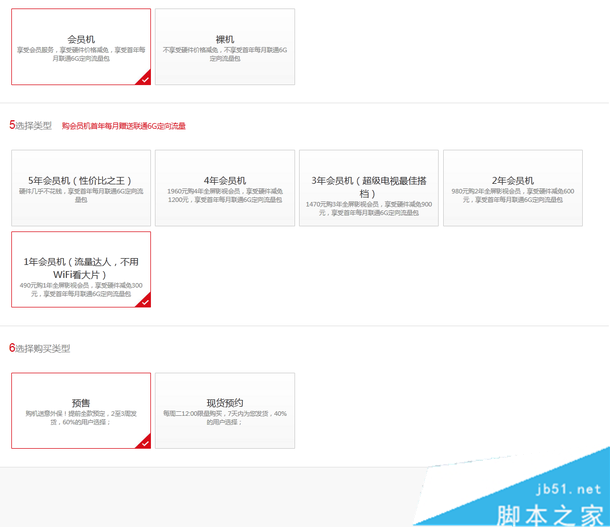The width and height of the screenshot is (610, 527).
Task: Click the 1960元购4年全屏影视会员 description text
Action: point(225,196)
